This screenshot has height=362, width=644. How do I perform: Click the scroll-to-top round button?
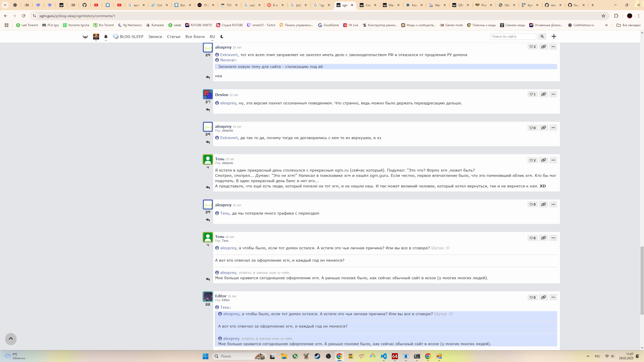tap(11, 339)
